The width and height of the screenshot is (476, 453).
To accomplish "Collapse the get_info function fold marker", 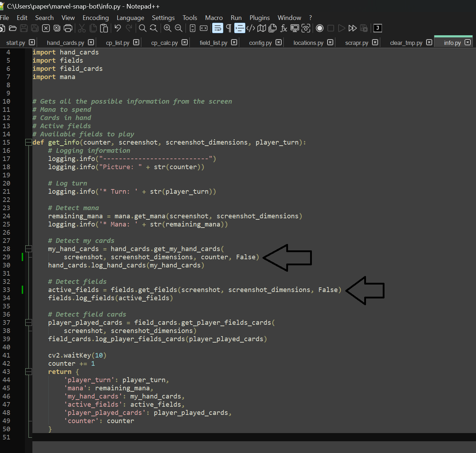I will [x=28, y=142].
